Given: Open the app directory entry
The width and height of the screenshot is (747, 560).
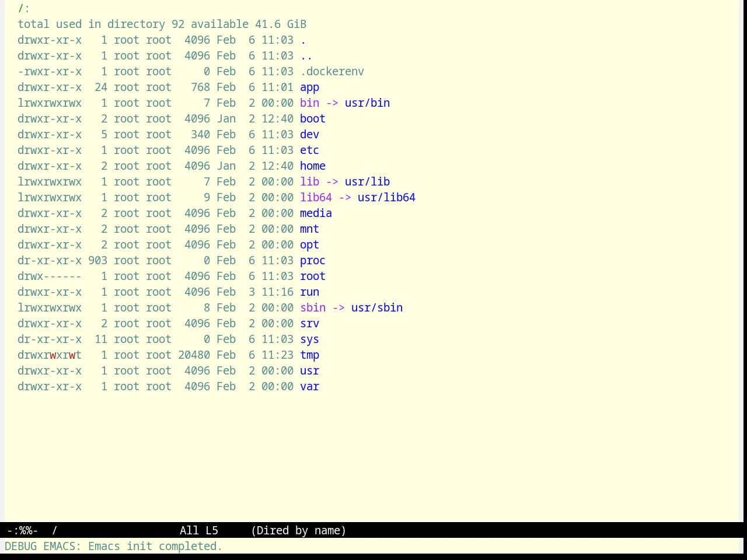Looking at the screenshot, I should click(x=309, y=87).
